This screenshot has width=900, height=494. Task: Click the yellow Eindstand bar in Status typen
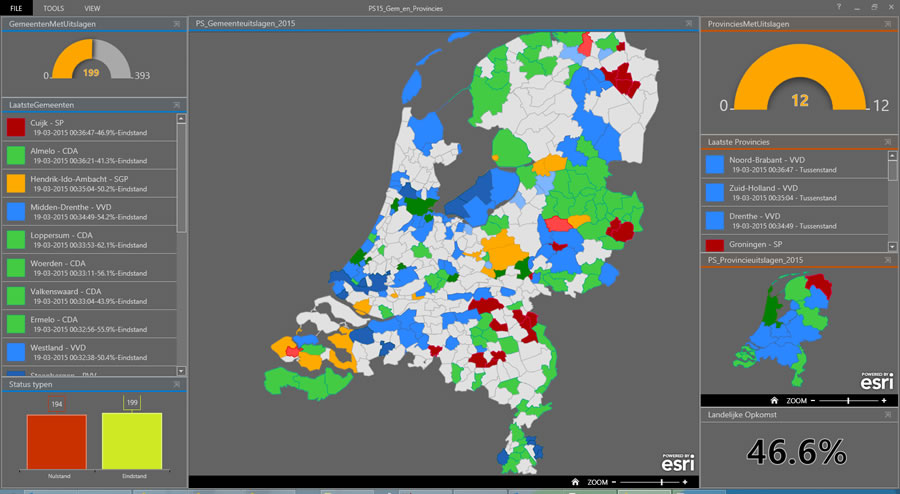coord(132,441)
